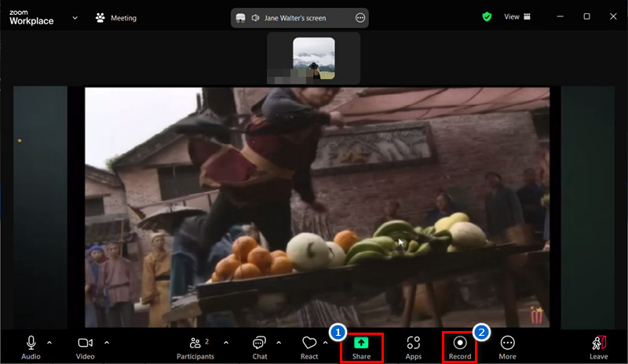
Task: Minimize the Zoom meeting window
Action: point(560,16)
